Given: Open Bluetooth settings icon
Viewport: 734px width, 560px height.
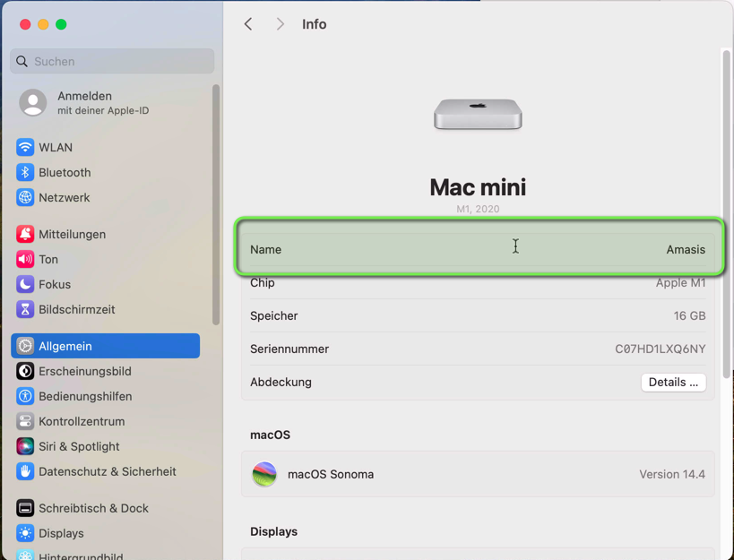Looking at the screenshot, I should pos(25,172).
